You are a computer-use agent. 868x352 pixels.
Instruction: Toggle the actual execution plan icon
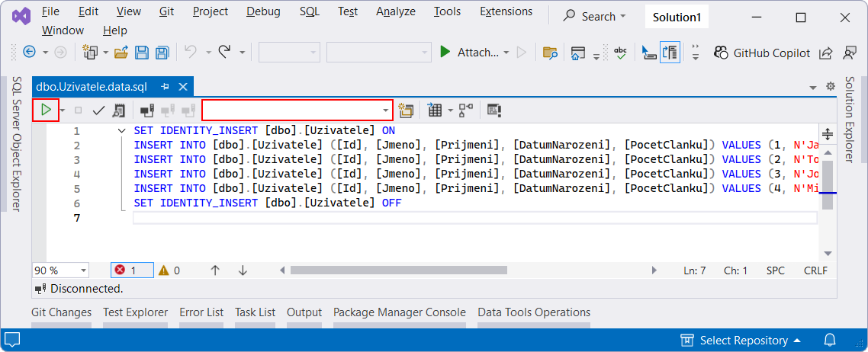pos(466,110)
